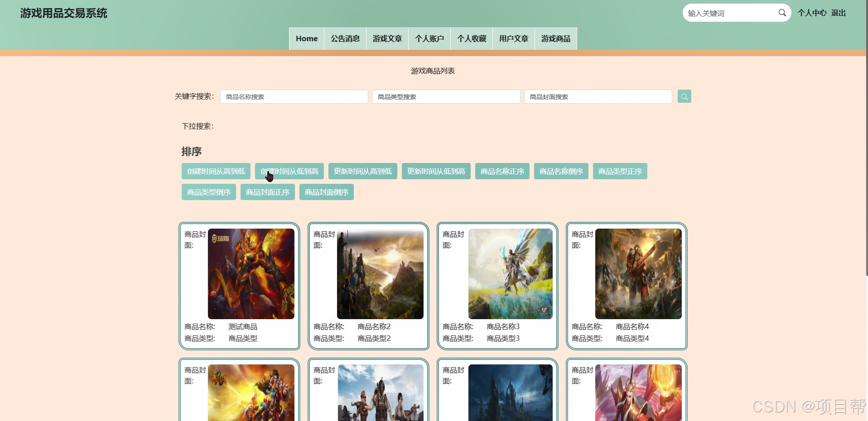The image size is (868, 421).
Task: Click the product name text 商品名称3
Action: tap(503, 327)
